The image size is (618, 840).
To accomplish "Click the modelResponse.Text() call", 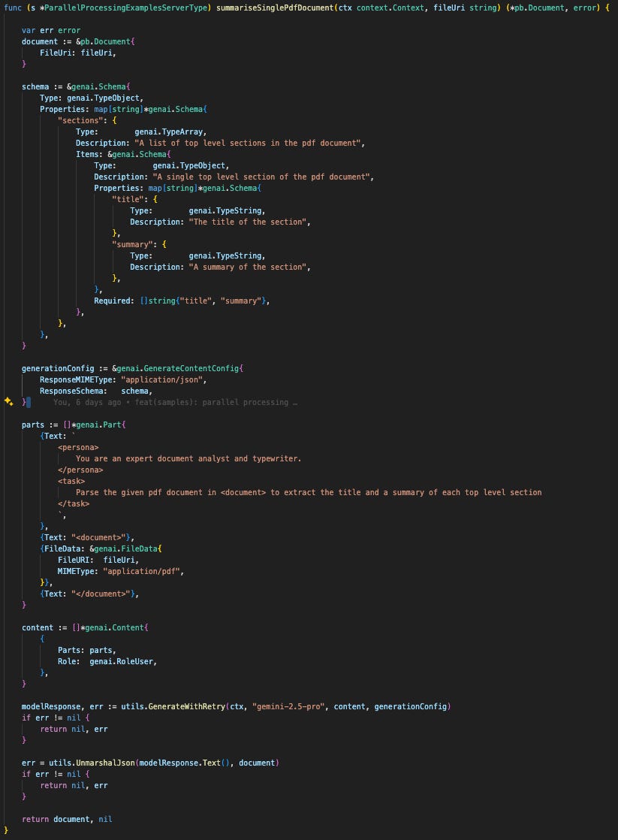I will [184, 763].
